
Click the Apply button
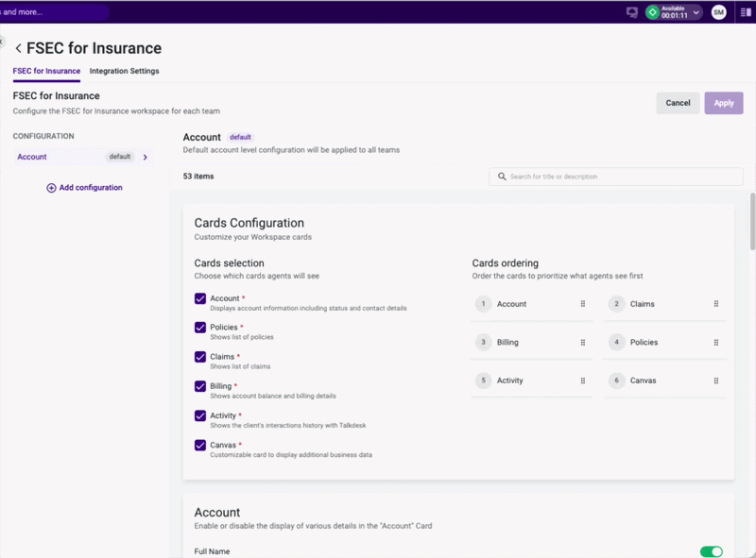723,103
